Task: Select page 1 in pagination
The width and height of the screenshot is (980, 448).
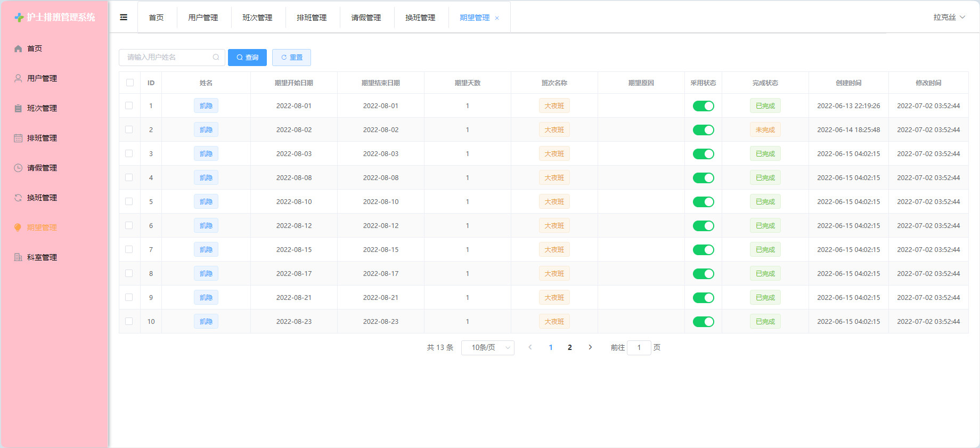Action: [551, 347]
